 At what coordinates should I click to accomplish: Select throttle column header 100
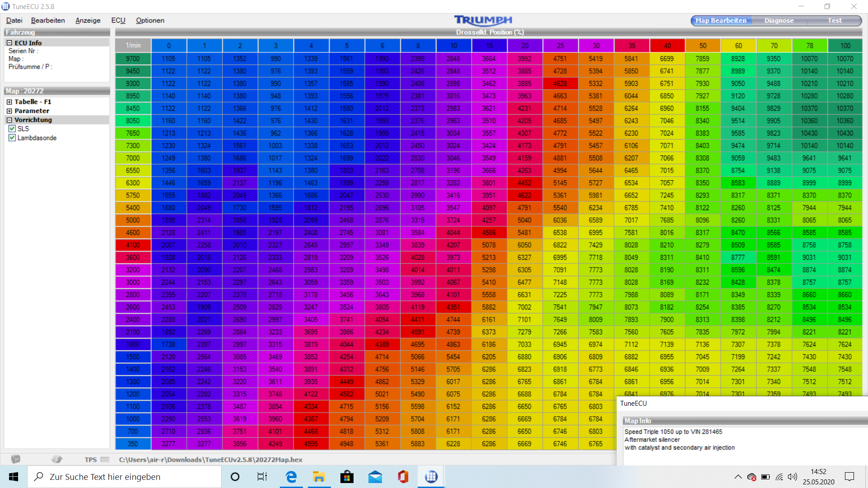[x=845, y=46]
